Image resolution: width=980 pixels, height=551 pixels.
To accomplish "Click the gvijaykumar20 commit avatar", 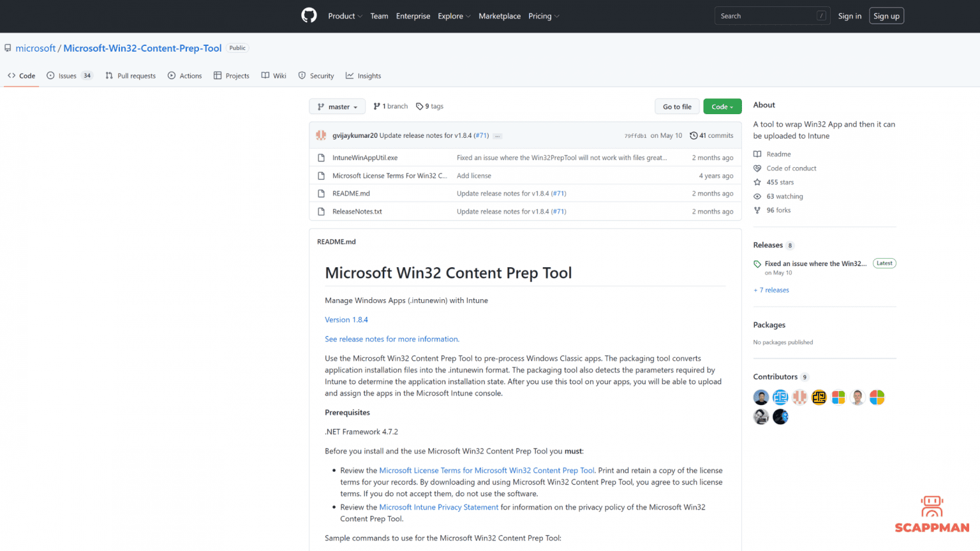I will coord(322,135).
